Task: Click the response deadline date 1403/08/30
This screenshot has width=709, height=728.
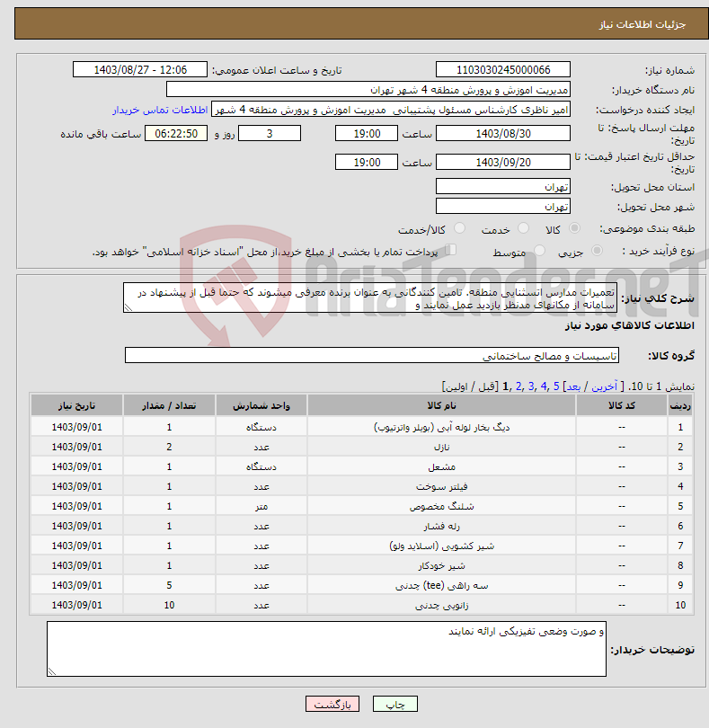Action: click(x=503, y=134)
